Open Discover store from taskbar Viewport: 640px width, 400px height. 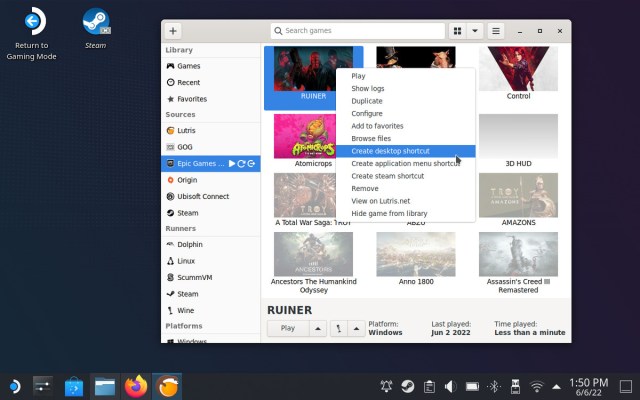point(74,386)
